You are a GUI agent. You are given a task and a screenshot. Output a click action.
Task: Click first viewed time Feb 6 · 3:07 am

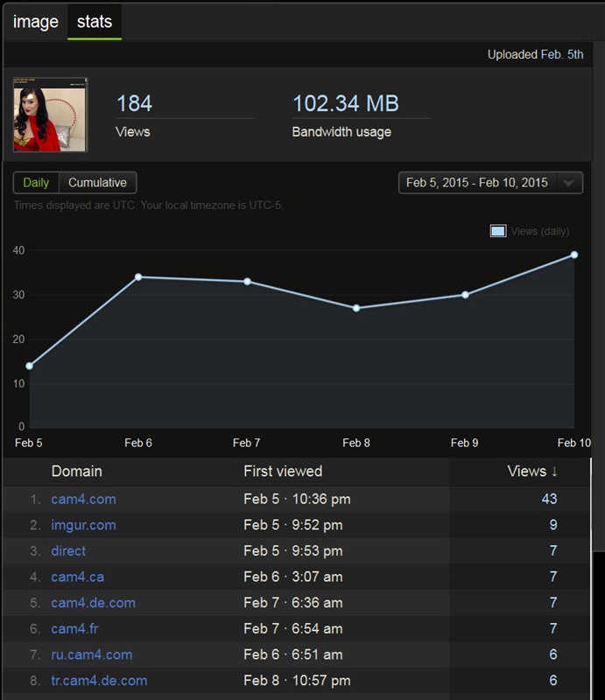[293, 577]
